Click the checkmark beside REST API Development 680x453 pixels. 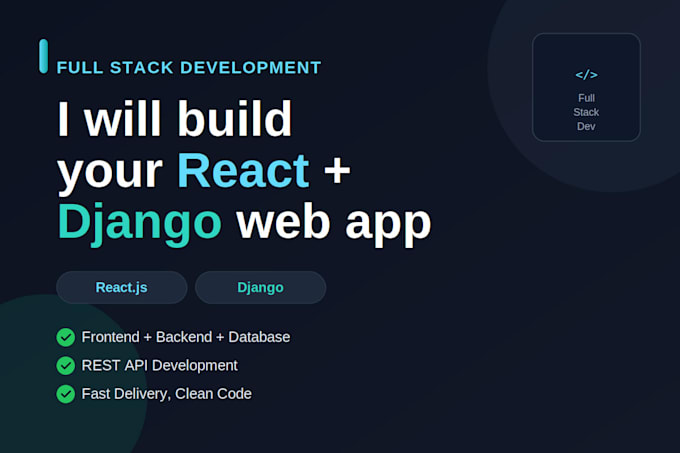pyautogui.click(x=65, y=365)
